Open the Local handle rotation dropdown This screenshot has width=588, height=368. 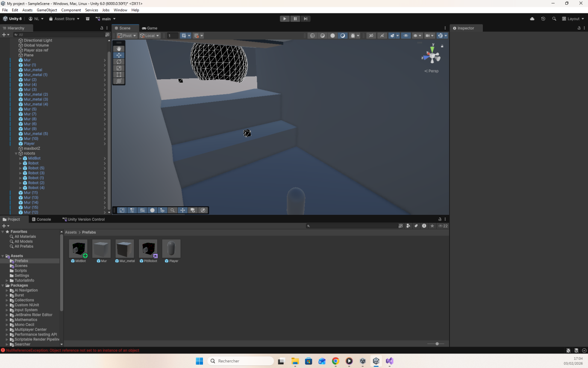tap(150, 36)
